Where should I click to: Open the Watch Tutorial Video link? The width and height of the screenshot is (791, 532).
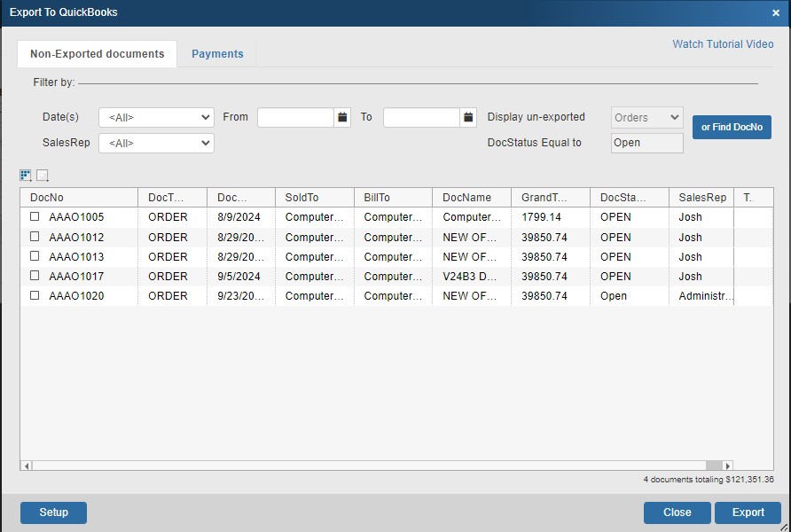point(723,44)
